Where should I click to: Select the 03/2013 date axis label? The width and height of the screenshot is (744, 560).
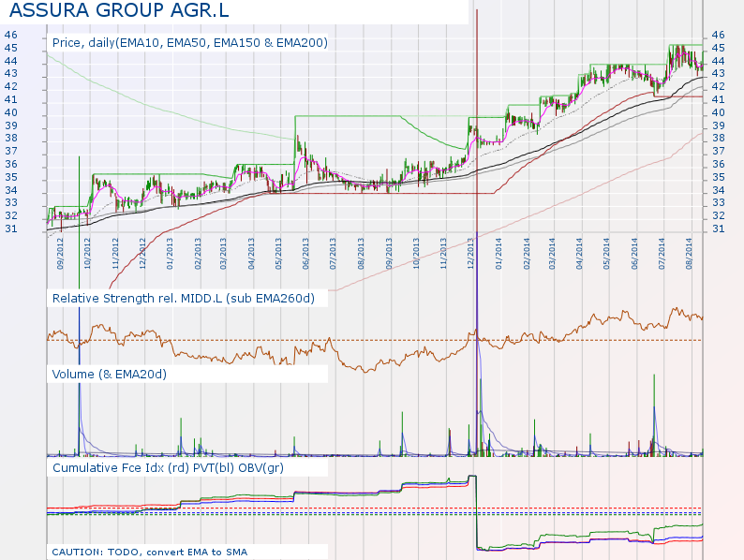[223, 254]
